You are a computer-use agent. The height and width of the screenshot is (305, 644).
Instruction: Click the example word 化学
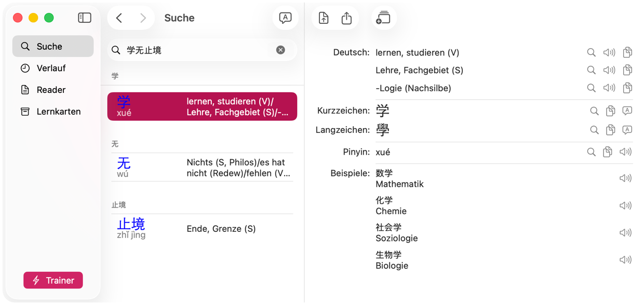[384, 200]
